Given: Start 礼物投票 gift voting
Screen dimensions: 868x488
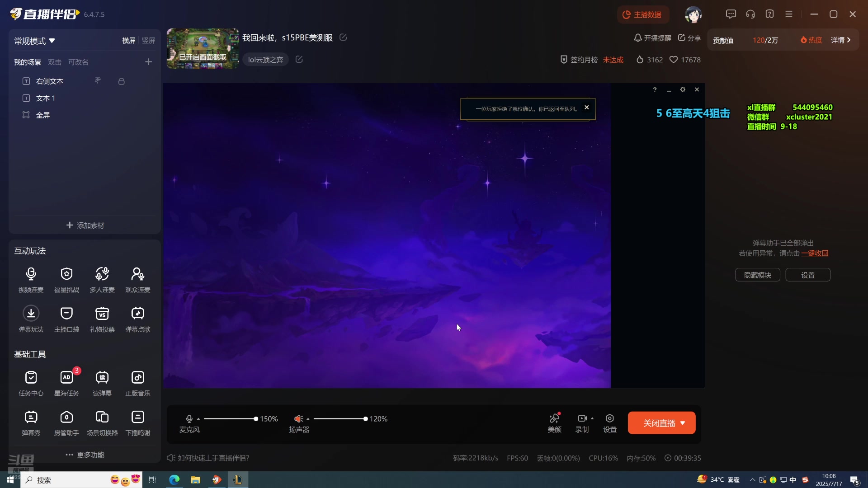Looking at the screenshot, I should [102, 319].
